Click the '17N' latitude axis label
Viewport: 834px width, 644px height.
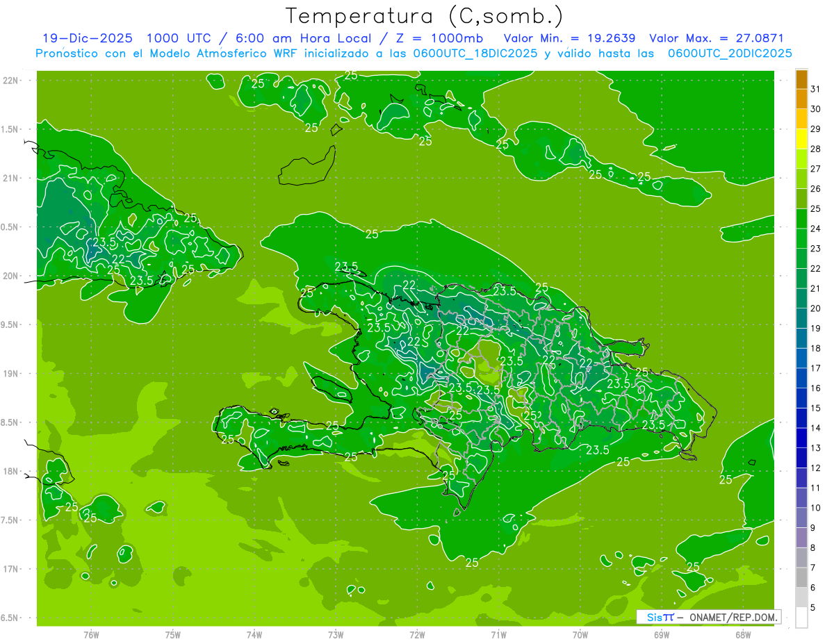11,569
